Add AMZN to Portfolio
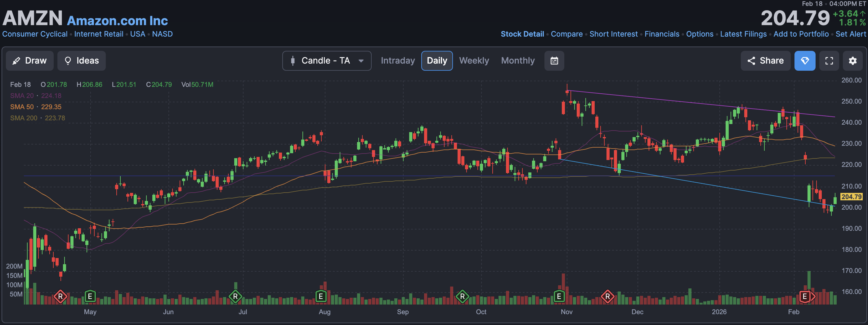This screenshot has height=325, width=868. tap(801, 34)
